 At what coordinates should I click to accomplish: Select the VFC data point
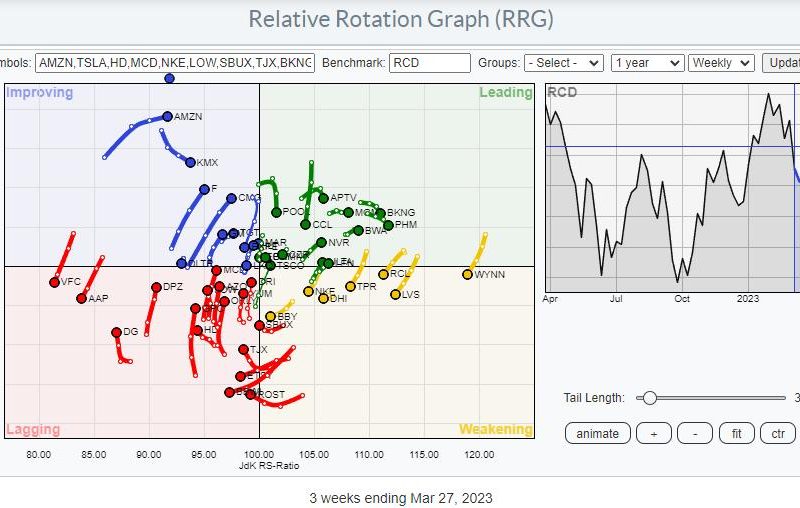55,282
